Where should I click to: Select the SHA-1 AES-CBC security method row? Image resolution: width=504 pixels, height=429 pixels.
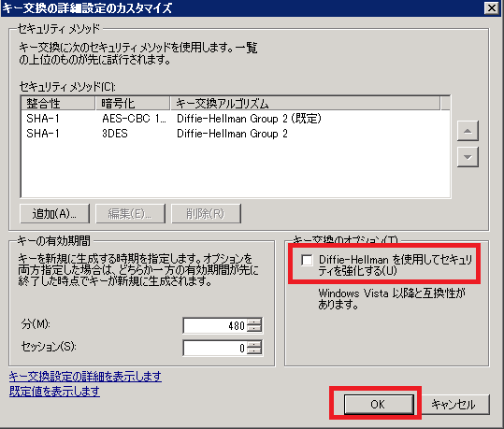pyautogui.click(x=236, y=119)
